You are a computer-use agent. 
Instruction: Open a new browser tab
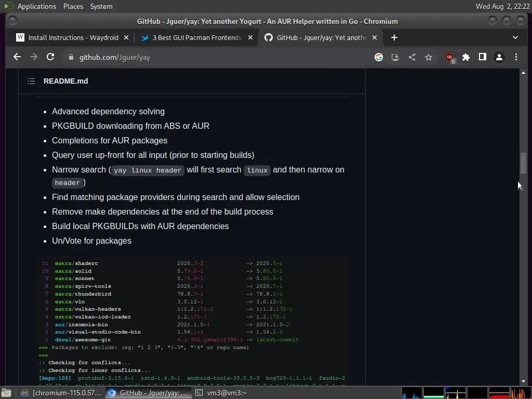394,37
